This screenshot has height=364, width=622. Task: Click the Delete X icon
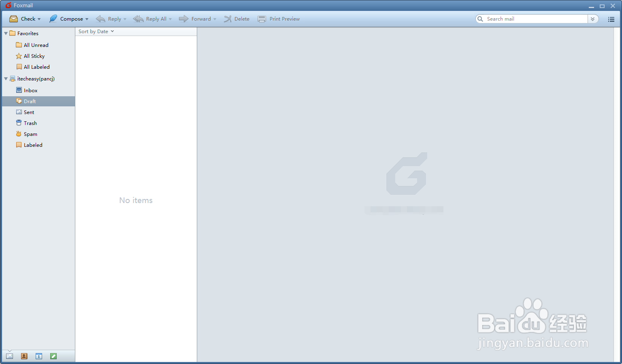point(228,19)
